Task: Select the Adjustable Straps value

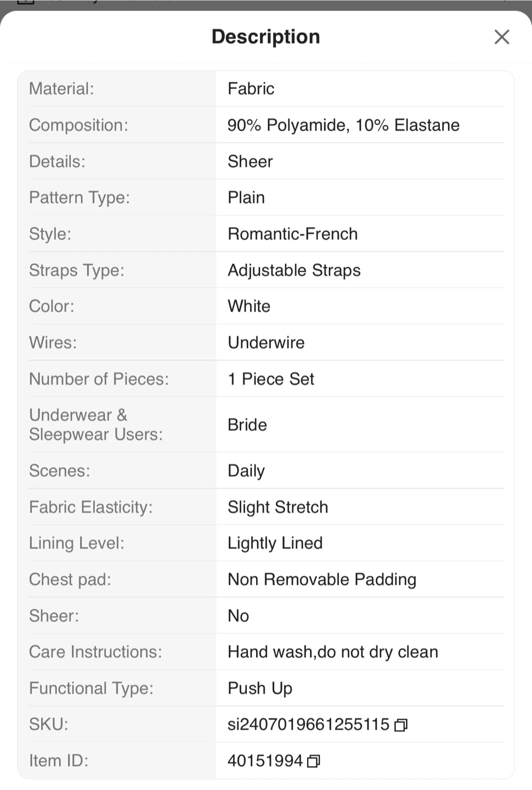Action: (x=294, y=270)
